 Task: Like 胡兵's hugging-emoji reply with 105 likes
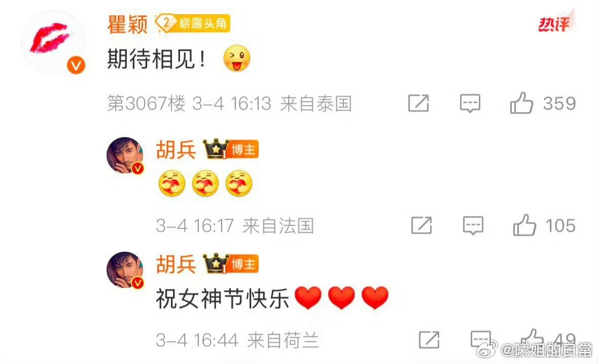[524, 225]
